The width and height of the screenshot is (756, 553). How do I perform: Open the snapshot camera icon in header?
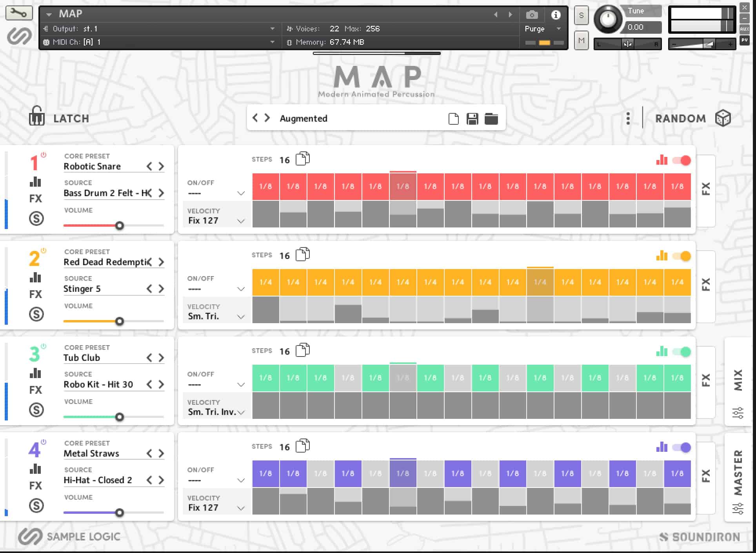pyautogui.click(x=532, y=15)
